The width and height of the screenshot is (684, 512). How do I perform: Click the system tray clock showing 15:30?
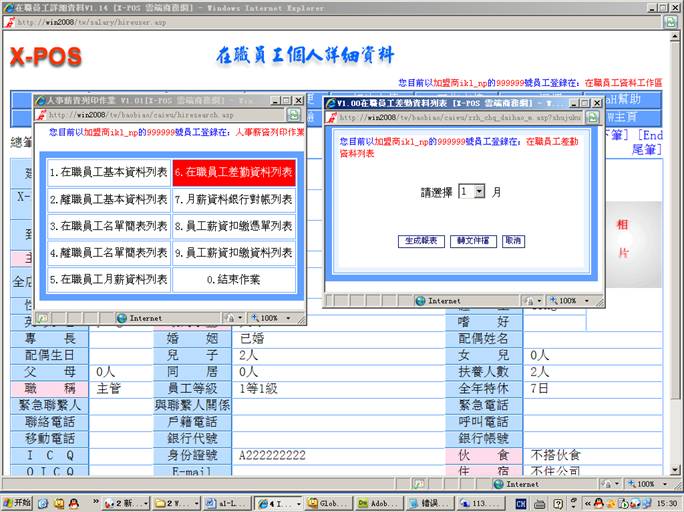point(665,502)
